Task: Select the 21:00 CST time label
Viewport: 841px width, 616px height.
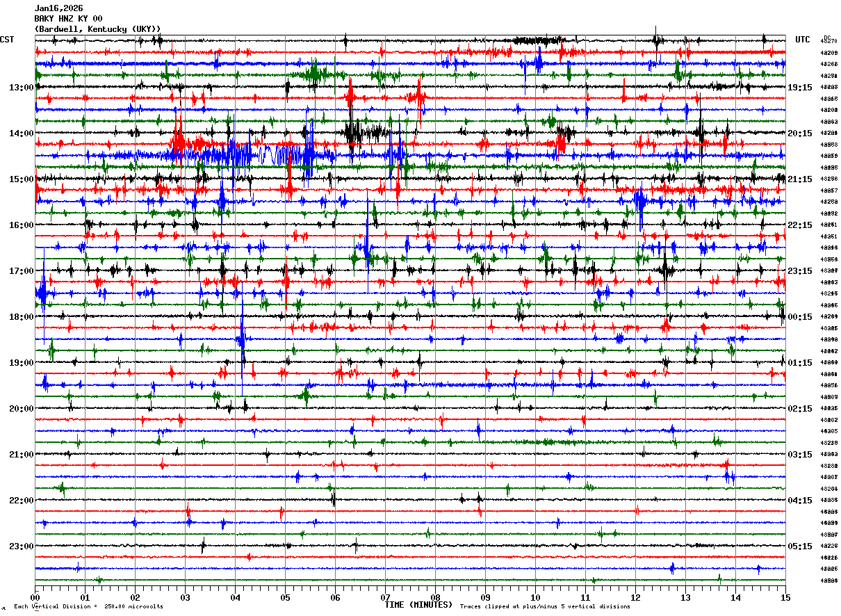Action: pos(22,455)
